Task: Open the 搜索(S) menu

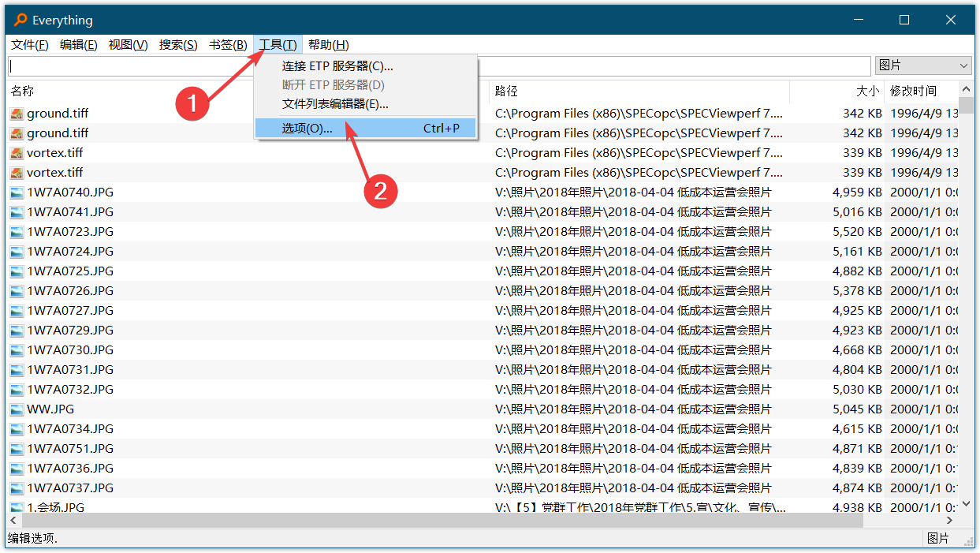Action: (178, 45)
